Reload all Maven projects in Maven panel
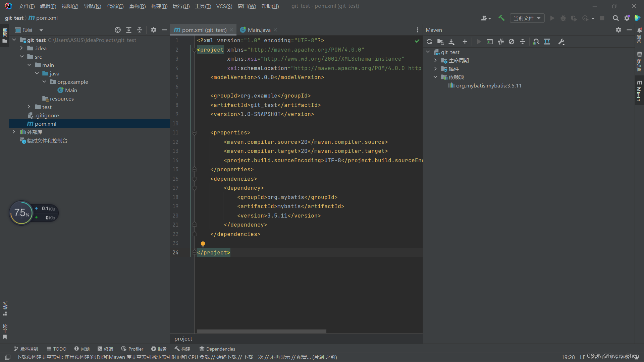 [x=429, y=42]
